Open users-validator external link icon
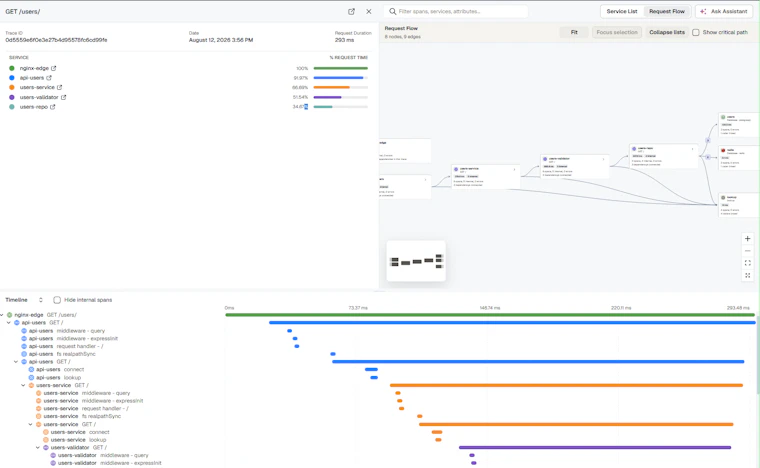760x468 pixels. pos(63,97)
